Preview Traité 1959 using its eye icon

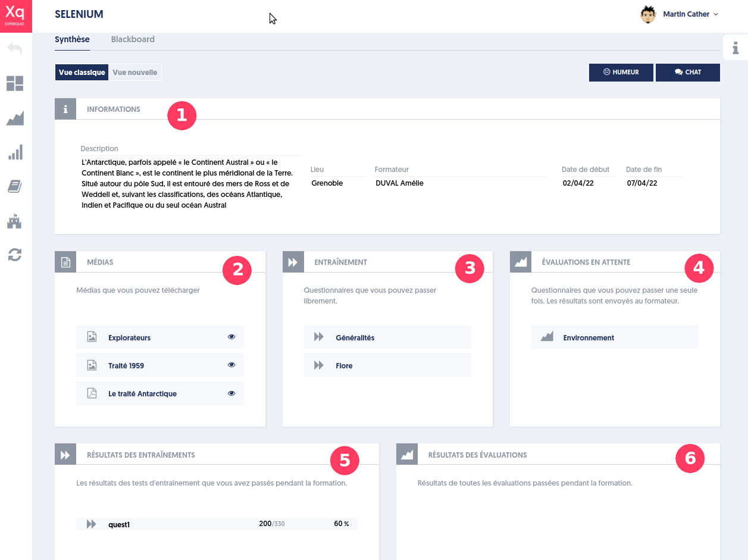231,365
